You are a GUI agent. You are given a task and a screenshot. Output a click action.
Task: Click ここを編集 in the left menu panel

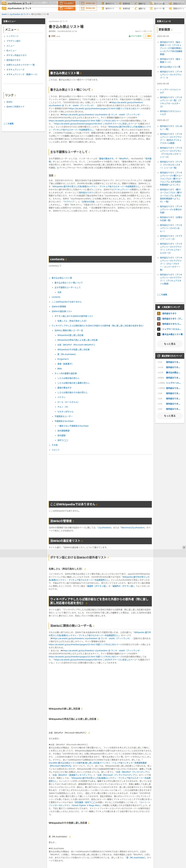(8, 124)
